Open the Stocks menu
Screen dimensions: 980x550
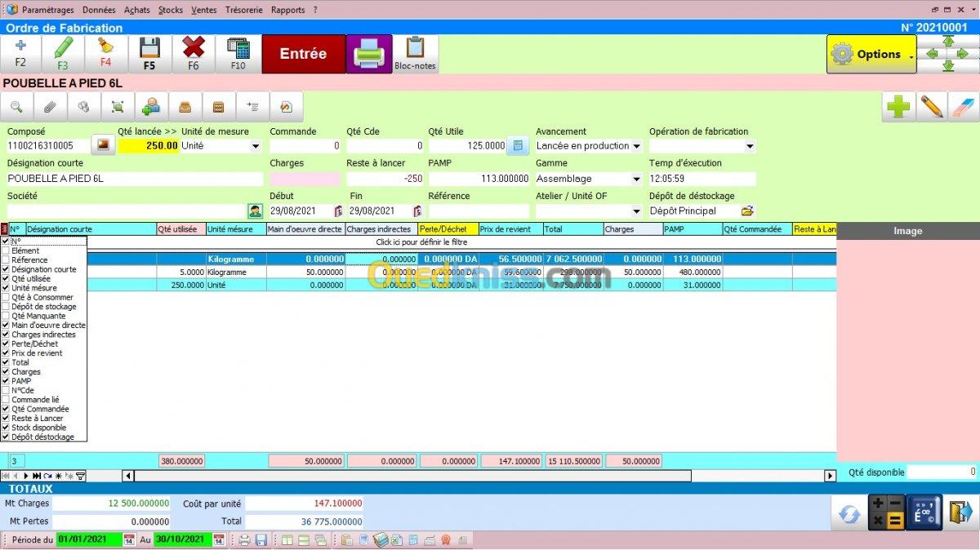[x=170, y=10]
